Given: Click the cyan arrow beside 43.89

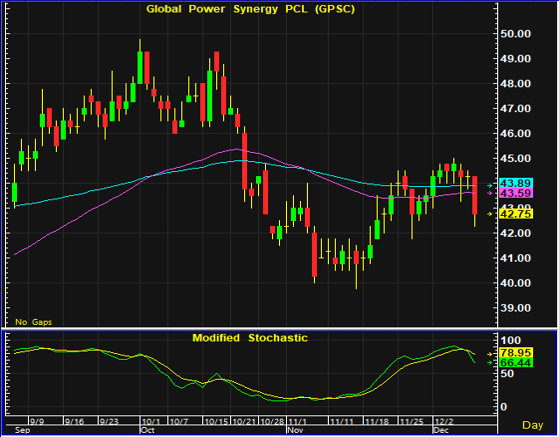Looking at the screenshot, I should tap(490, 185).
